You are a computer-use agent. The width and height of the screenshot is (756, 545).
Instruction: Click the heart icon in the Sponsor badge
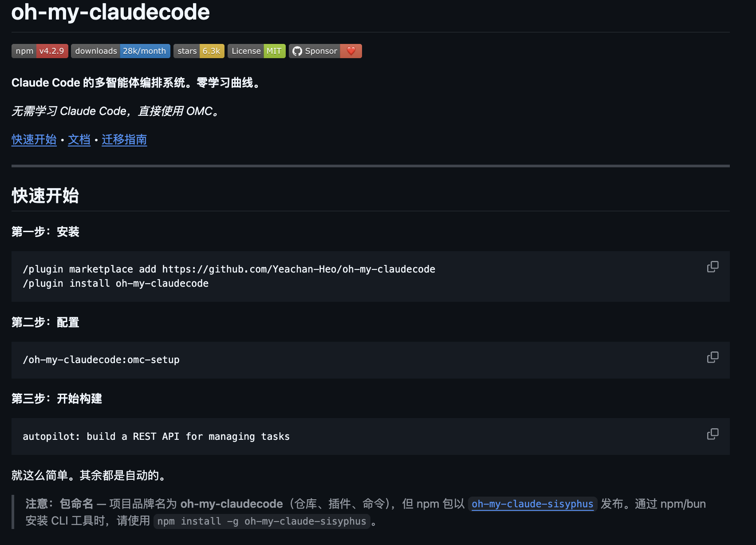[351, 51]
